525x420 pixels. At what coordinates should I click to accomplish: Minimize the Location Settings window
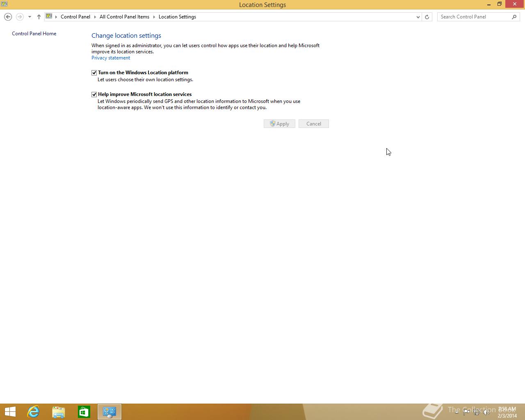(489, 5)
